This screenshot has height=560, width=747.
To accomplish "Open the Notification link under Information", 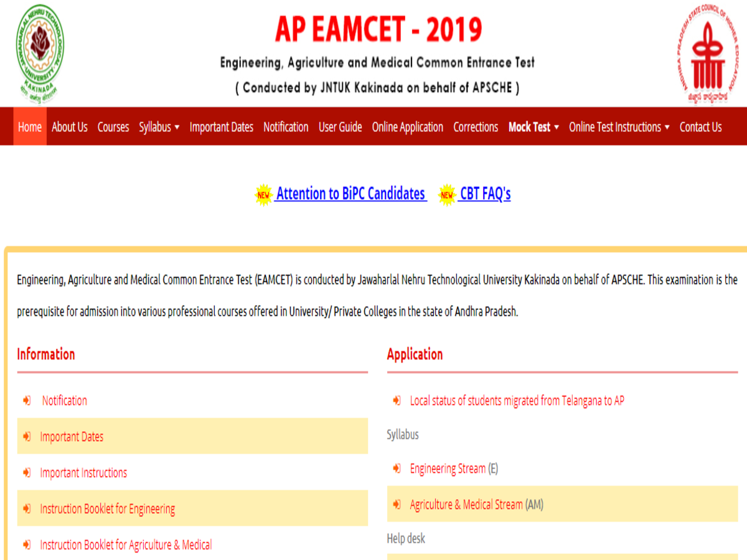I will coord(65,401).
